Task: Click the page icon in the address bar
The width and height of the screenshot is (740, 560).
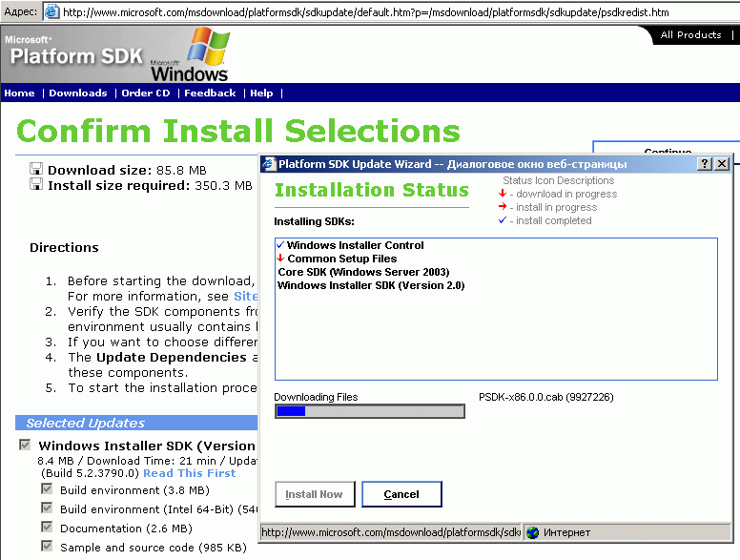Action: click(51, 11)
